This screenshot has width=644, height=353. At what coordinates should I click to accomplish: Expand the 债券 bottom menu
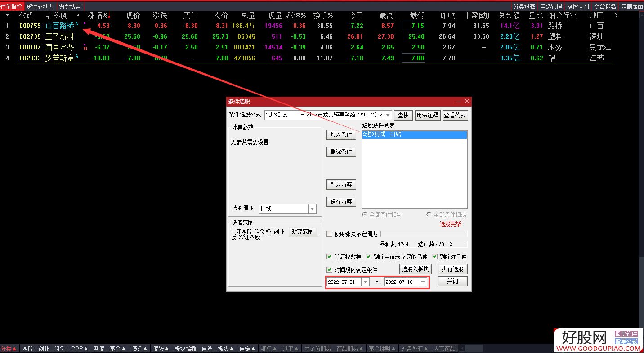pyautogui.click(x=139, y=349)
